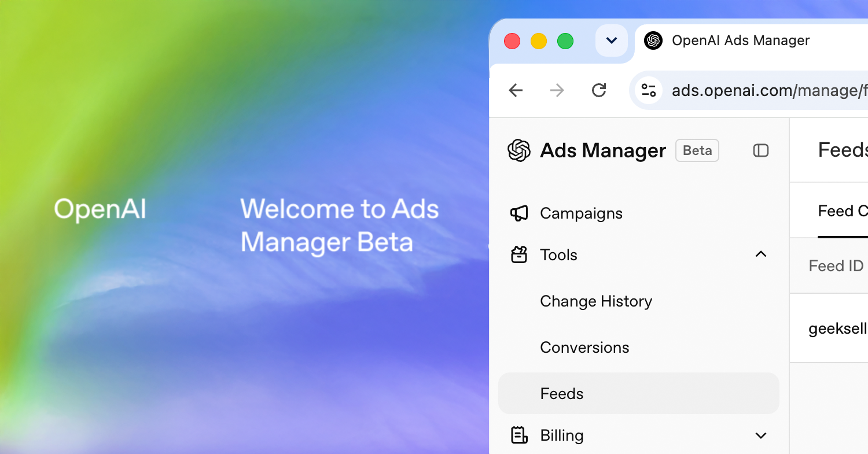
Task: Open the site settings icon in the address bar
Action: 649,90
